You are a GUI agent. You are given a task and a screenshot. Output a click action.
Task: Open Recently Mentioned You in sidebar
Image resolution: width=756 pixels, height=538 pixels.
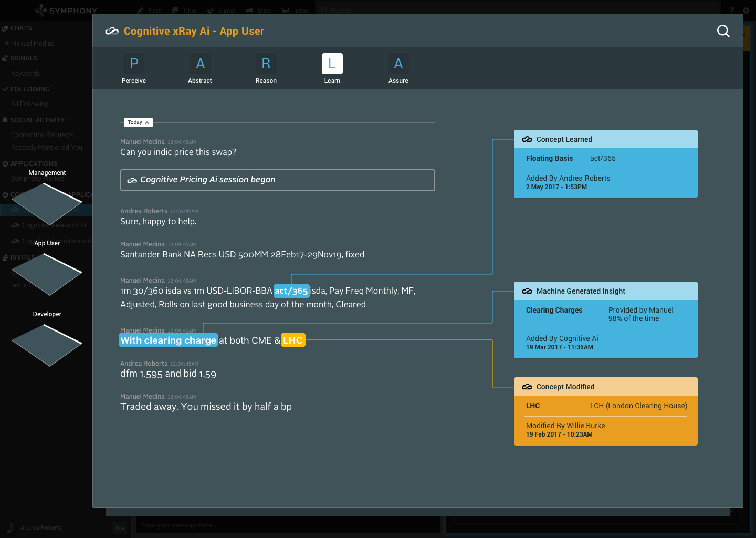[47, 148]
